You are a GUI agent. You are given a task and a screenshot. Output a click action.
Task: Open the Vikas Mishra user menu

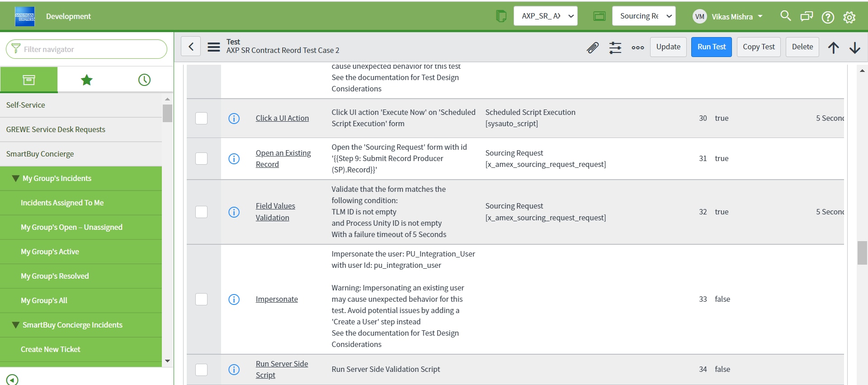[728, 17]
